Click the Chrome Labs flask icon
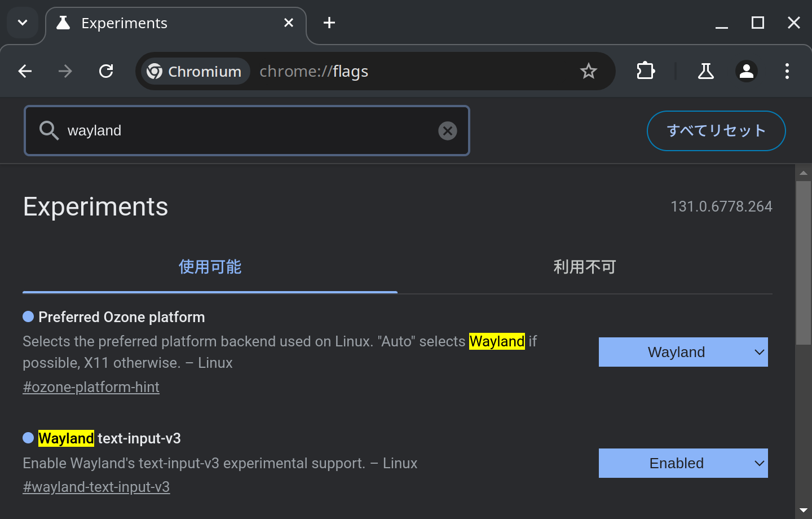 click(705, 71)
